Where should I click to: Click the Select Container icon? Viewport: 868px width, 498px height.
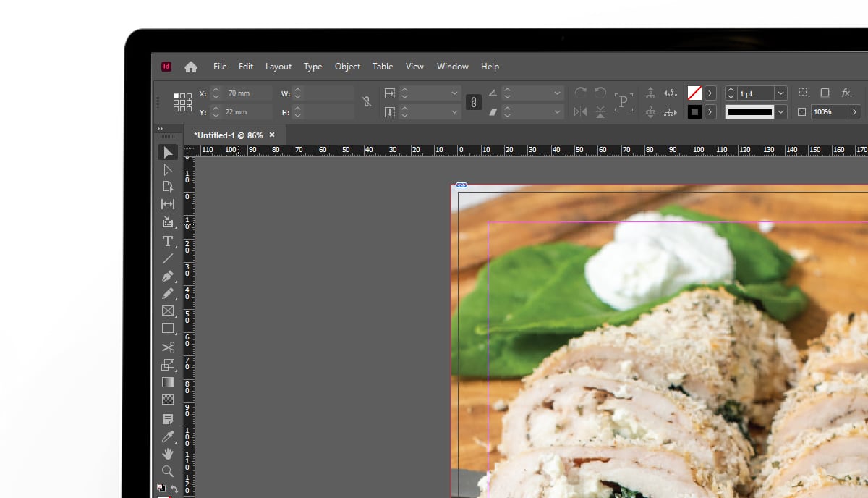coord(650,93)
